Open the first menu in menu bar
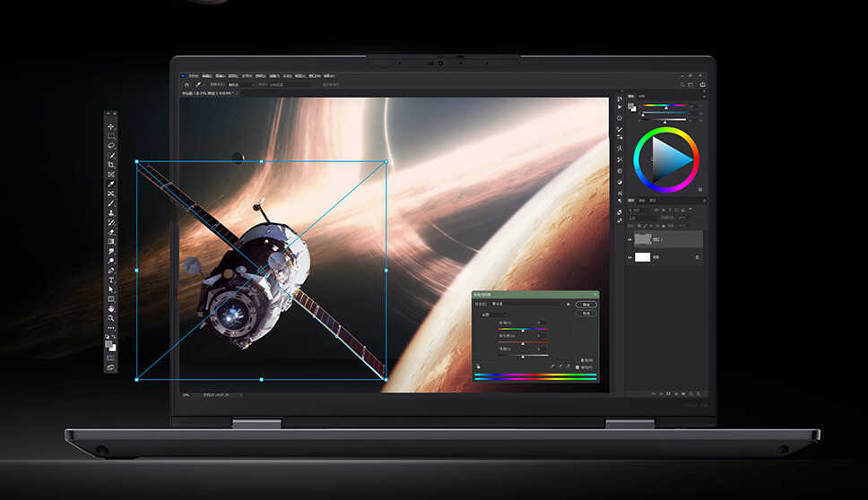The width and height of the screenshot is (868, 500). point(193,76)
